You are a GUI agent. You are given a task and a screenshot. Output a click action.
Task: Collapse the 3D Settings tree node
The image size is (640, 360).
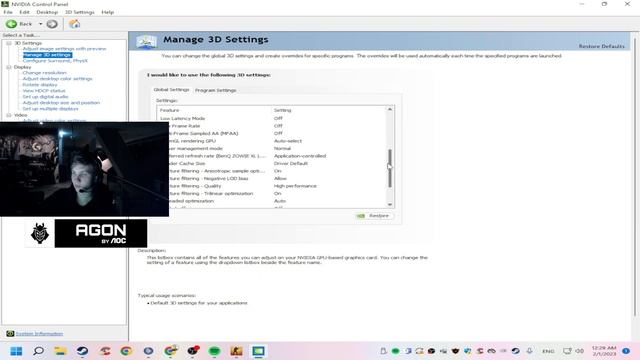(x=9, y=43)
